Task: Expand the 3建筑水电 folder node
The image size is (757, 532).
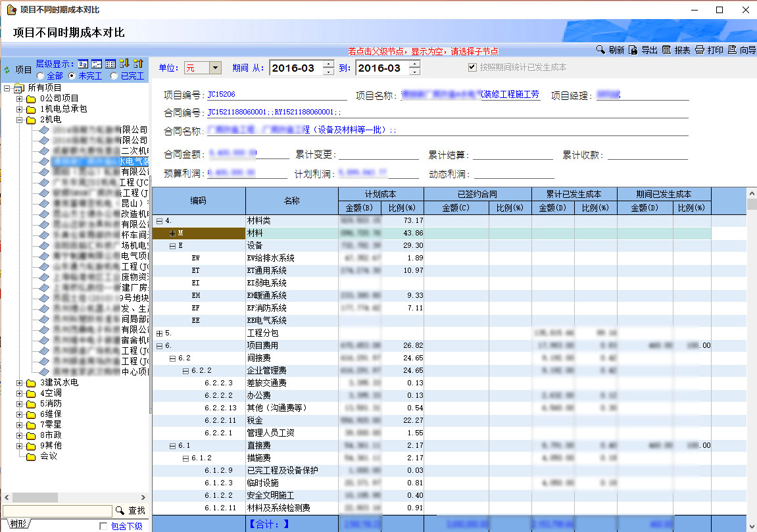Action: coord(20,383)
